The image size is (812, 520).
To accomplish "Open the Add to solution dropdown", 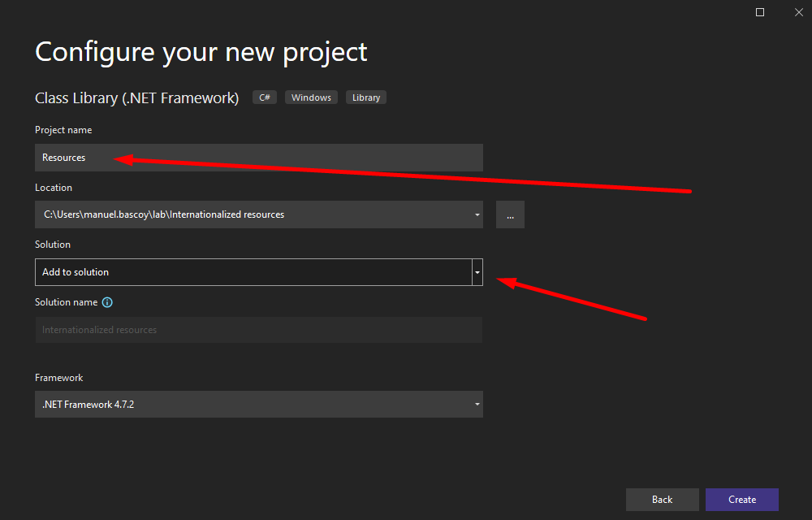I will [x=477, y=272].
